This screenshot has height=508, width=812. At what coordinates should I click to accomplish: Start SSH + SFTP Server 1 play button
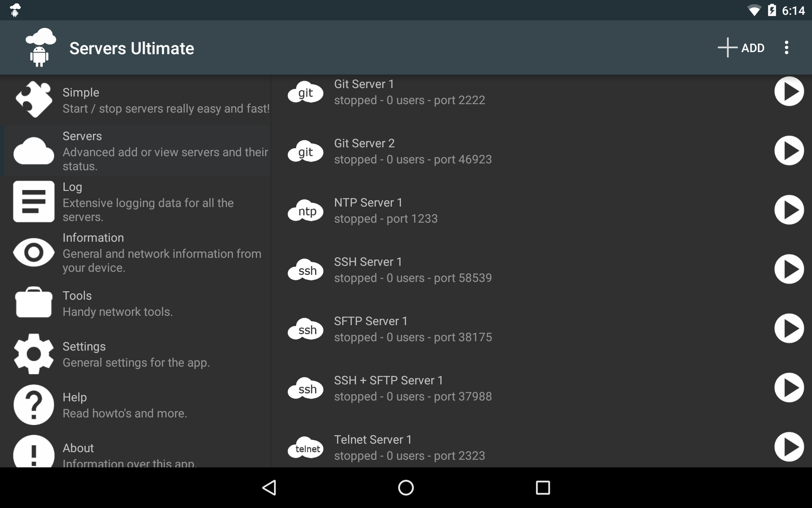(789, 388)
